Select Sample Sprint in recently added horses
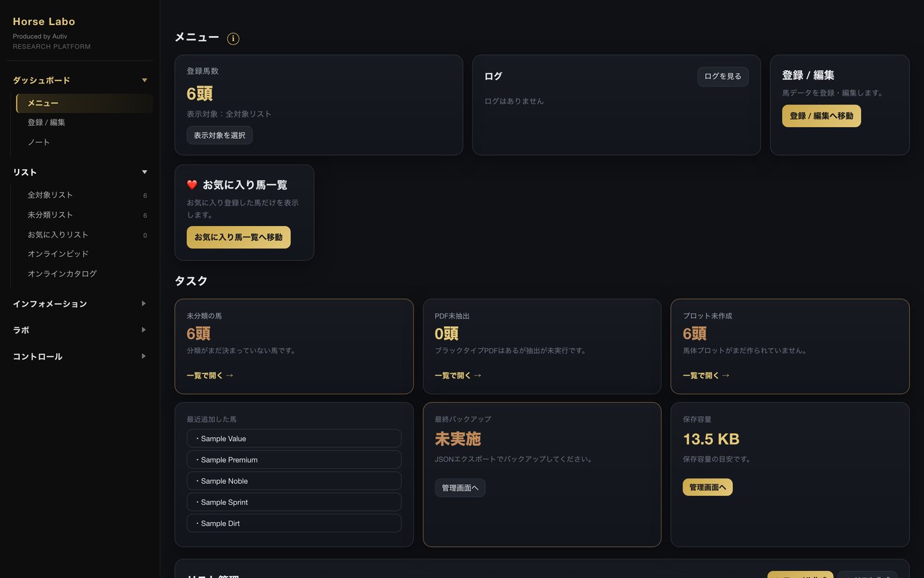The width and height of the screenshot is (924, 578). pyautogui.click(x=294, y=502)
